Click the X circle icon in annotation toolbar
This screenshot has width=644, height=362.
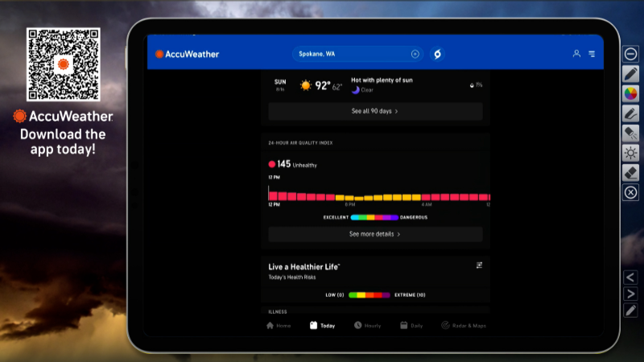pos(630,192)
